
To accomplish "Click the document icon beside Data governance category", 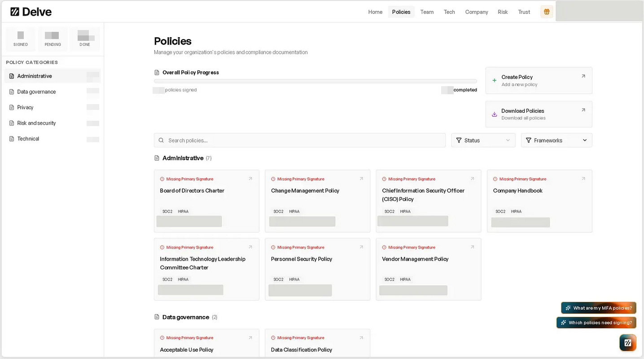I will pyautogui.click(x=12, y=92).
